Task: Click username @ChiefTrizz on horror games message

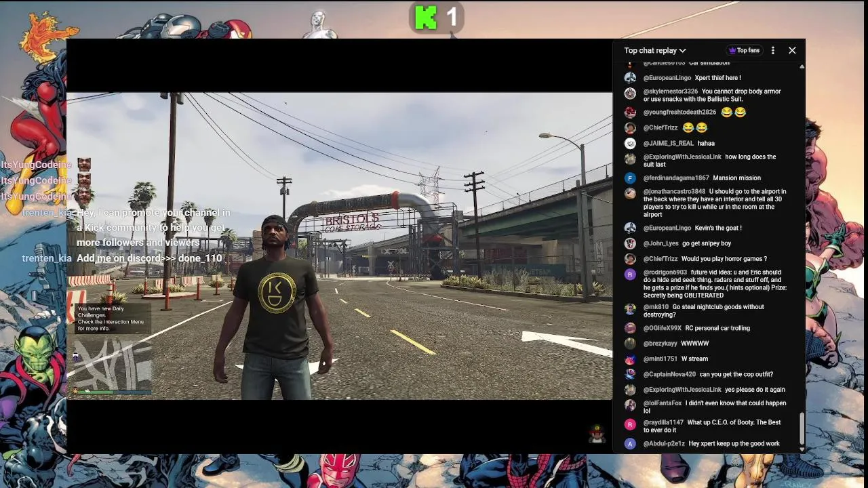Action: (x=660, y=259)
